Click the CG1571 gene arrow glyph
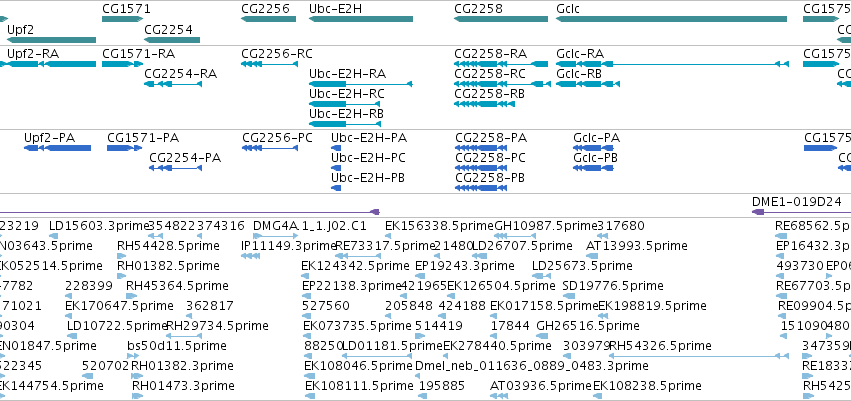Image resolution: width=851 pixels, height=401 pixels. [122, 19]
